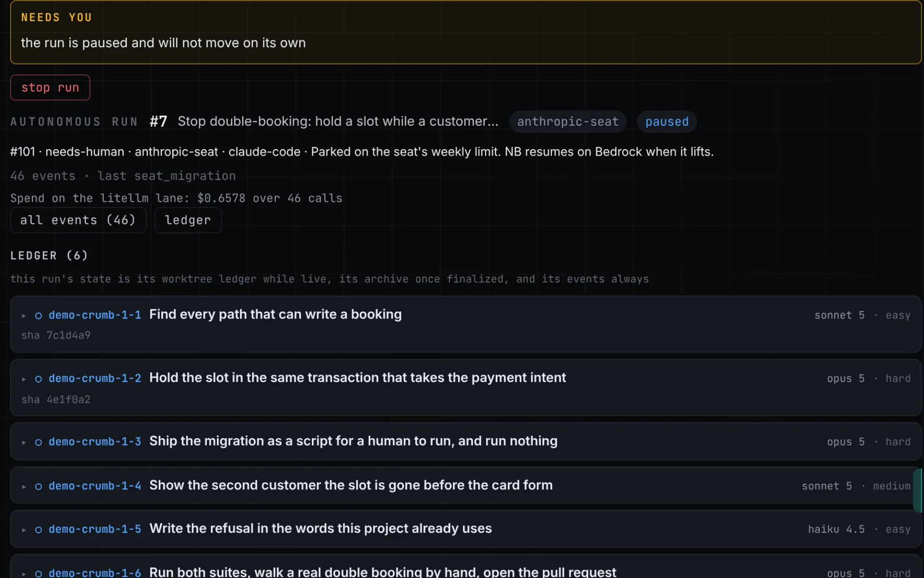Screen dimensions: 924x578
Task: Click the NEEDS YOU banner
Action: (466, 32)
